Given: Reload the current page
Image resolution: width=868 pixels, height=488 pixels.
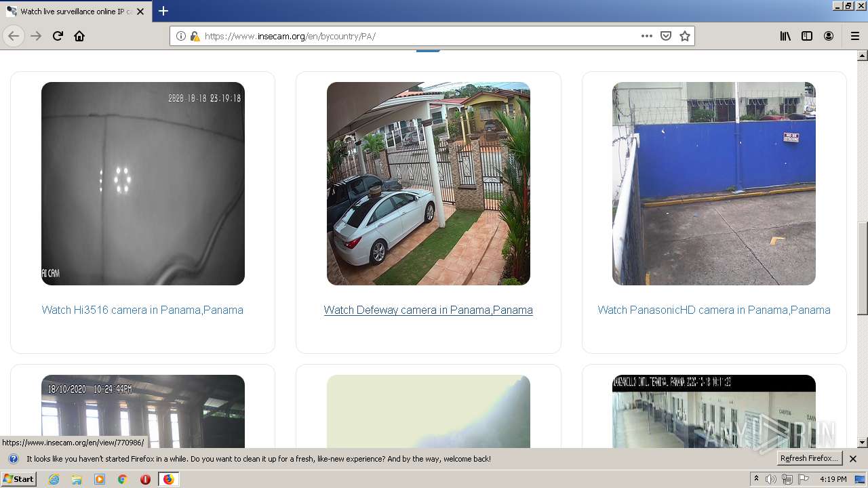Looking at the screenshot, I should pos(58,36).
